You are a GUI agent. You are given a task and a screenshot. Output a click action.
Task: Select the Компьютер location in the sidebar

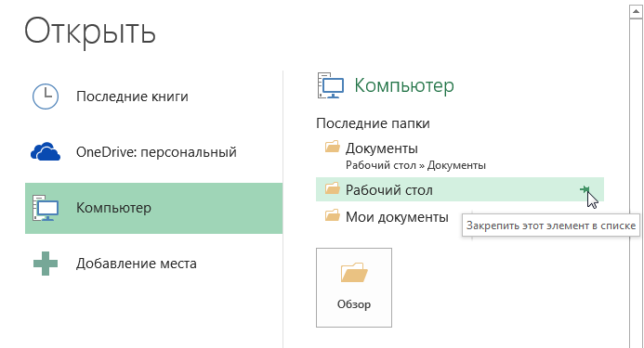153,208
